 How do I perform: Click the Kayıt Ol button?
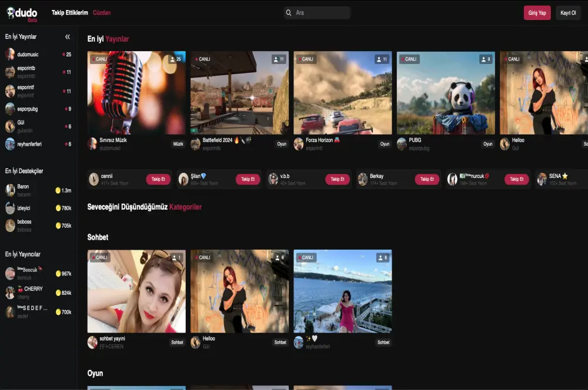point(568,13)
